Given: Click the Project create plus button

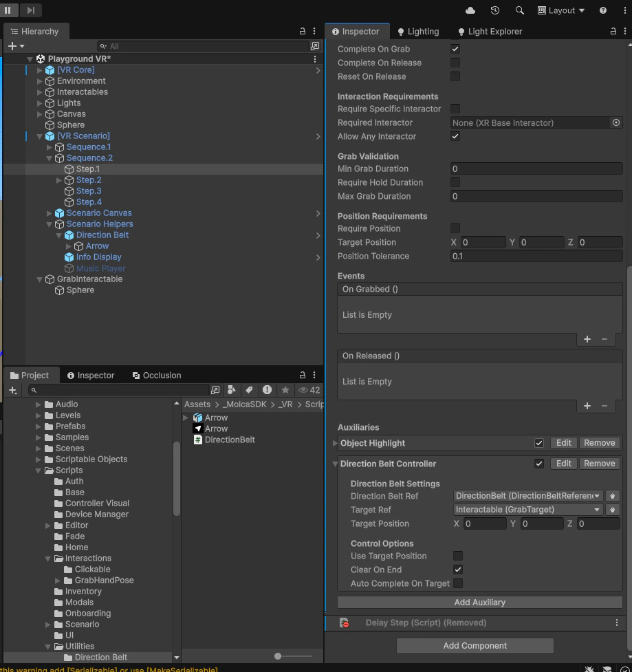Looking at the screenshot, I should point(13,390).
